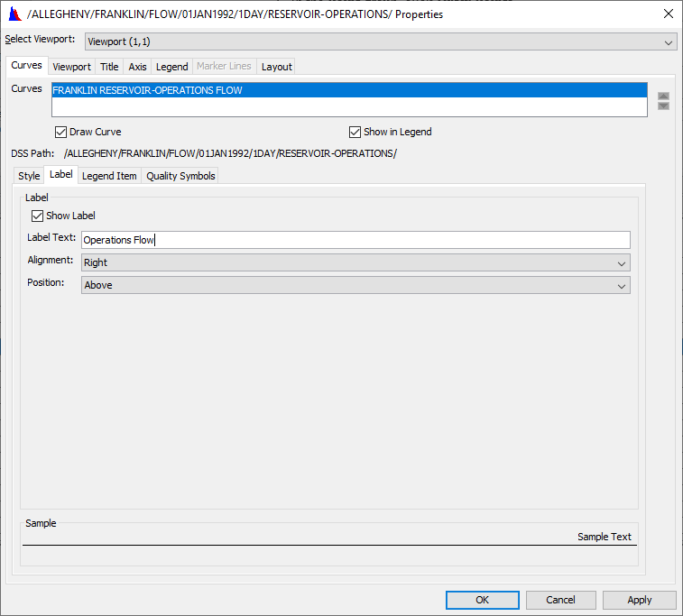683x616 pixels.
Task: Open the Select Viewport dropdown
Action: (x=380, y=41)
